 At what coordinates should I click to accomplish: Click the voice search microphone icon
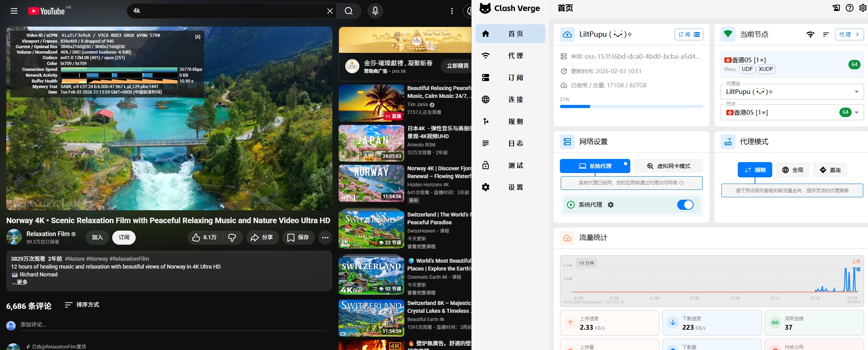[375, 11]
